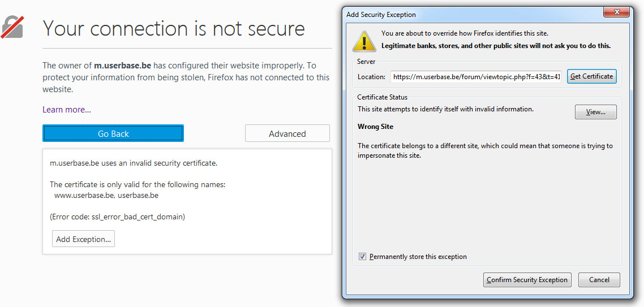Toggle Permanently store this exception checkbox
The width and height of the screenshot is (644, 307).
pyautogui.click(x=362, y=257)
